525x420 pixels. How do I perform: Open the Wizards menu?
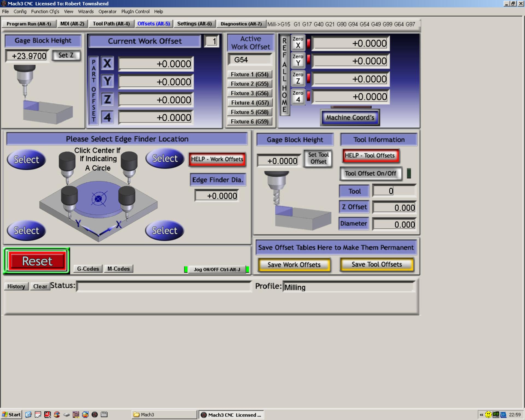(x=86, y=11)
